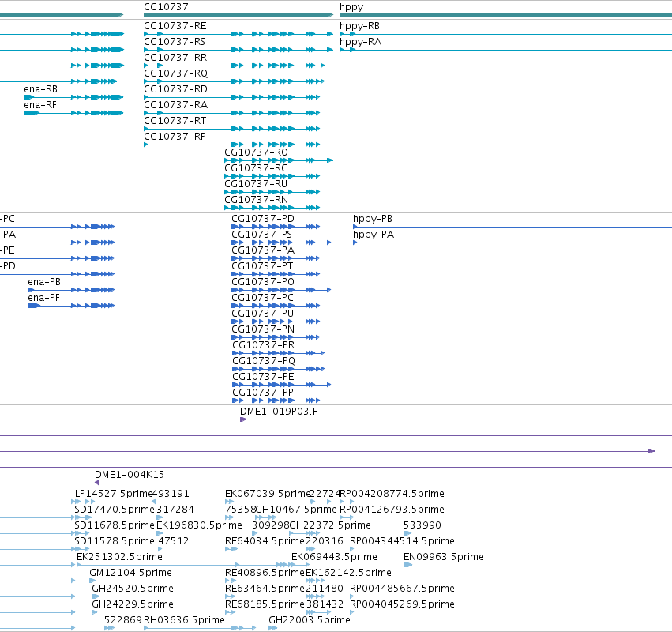
Task: Click the ena-RB transcript label
Action: coord(41,89)
